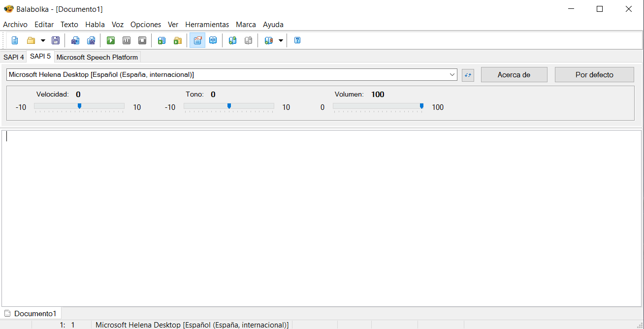
Task: Open the AB dictionary book icon
Action: (x=213, y=40)
